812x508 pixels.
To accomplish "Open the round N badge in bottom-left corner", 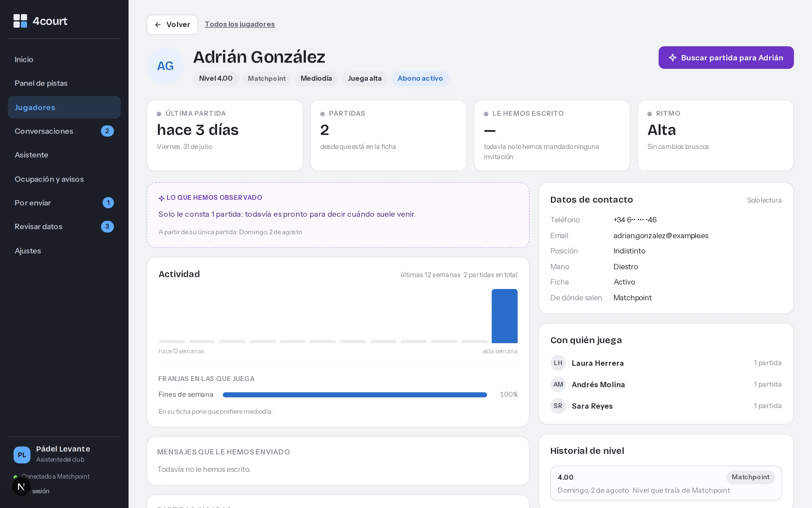I will pyautogui.click(x=21, y=486).
